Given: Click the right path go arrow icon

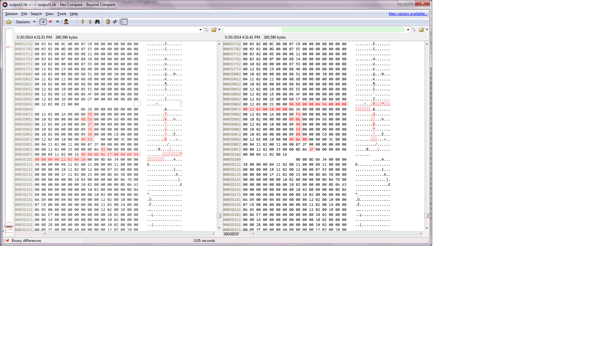Looking at the screenshot, I should (x=414, y=30).
